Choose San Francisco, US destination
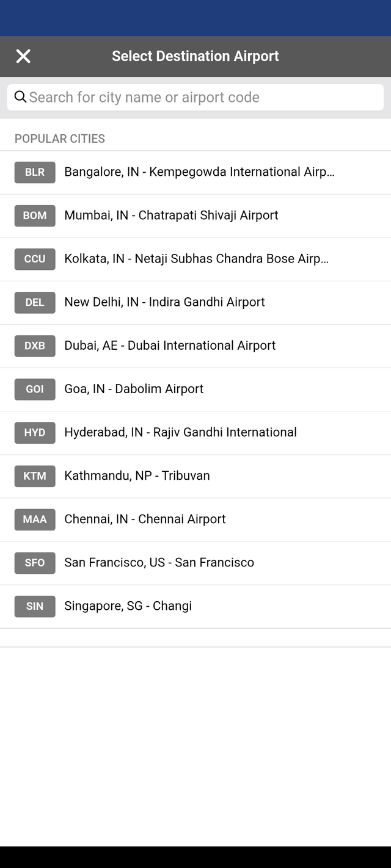 coord(195,562)
